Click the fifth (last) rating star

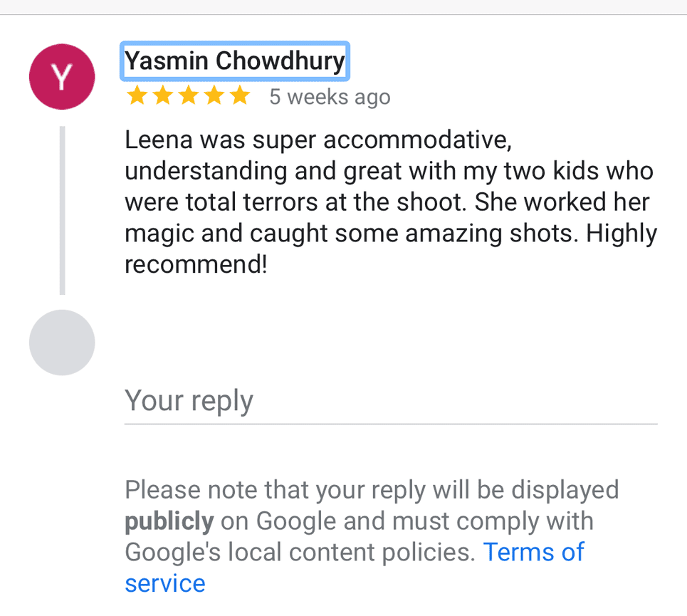[239, 96]
